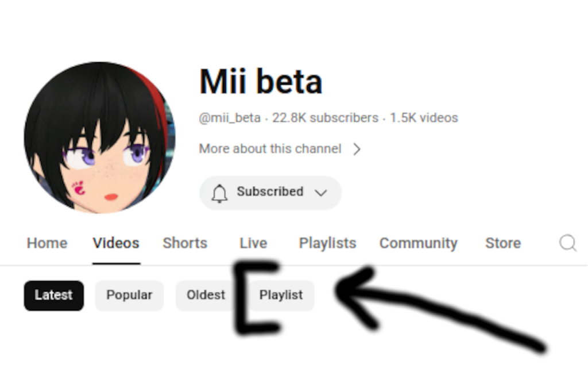
Task: Switch to the Home tab
Action: [47, 243]
